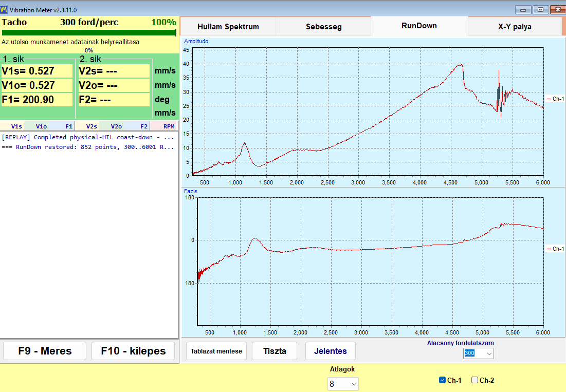Viewport: 566px width, 392px height.
Task: Click the Ch-1 legend on Amplitudo chart
Action: tap(555, 99)
